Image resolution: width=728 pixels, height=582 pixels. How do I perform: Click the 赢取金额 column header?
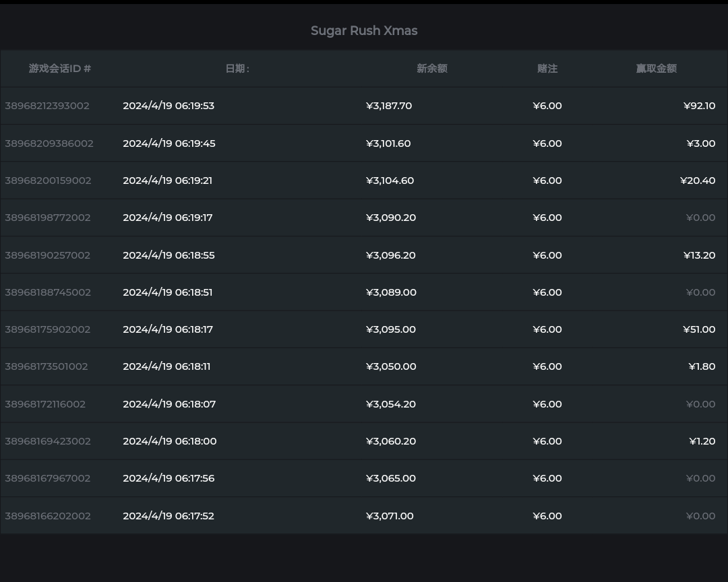click(656, 69)
